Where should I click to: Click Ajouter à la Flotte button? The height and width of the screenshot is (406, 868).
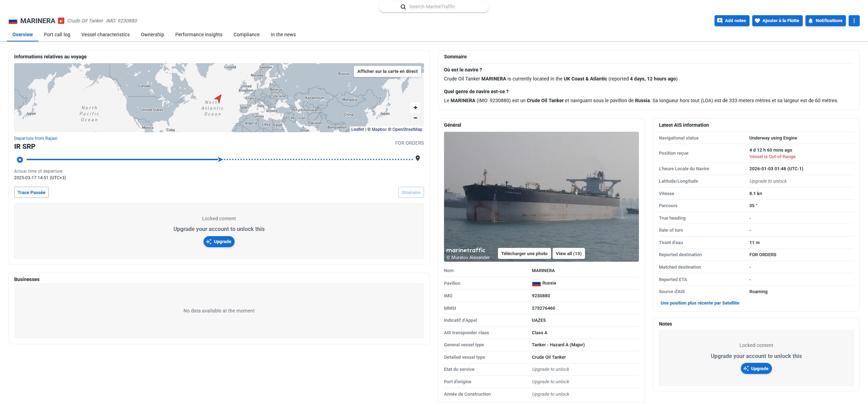click(x=777, y=21)
